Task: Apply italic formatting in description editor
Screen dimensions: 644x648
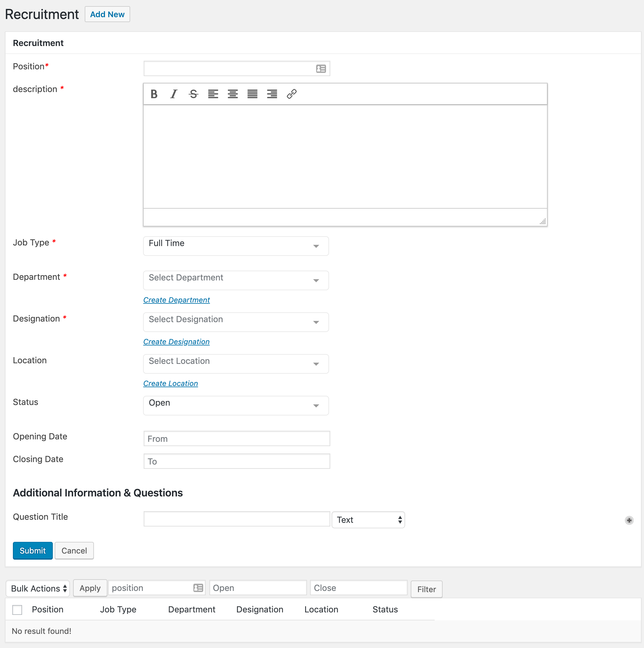Action: click(x=173, y=94)
